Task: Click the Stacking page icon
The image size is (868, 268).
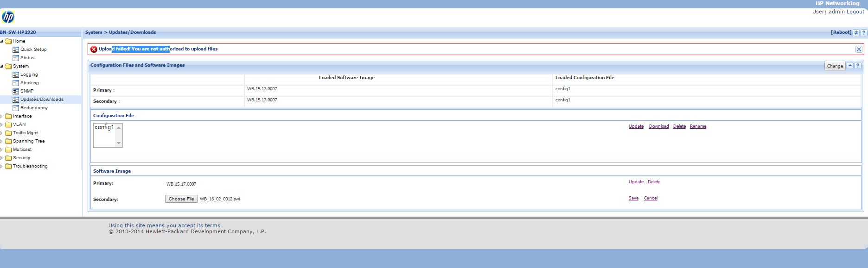Action: click(16, 83)
